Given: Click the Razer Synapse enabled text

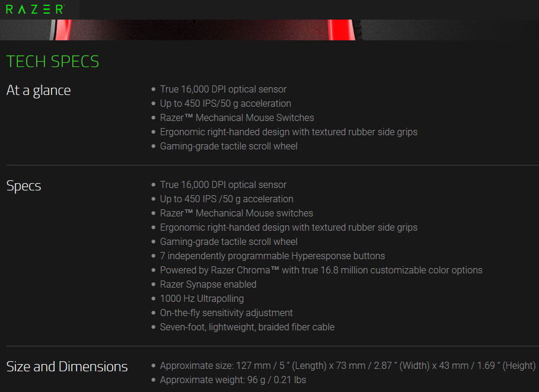Looking at the screenshot, I should point(208,285).
